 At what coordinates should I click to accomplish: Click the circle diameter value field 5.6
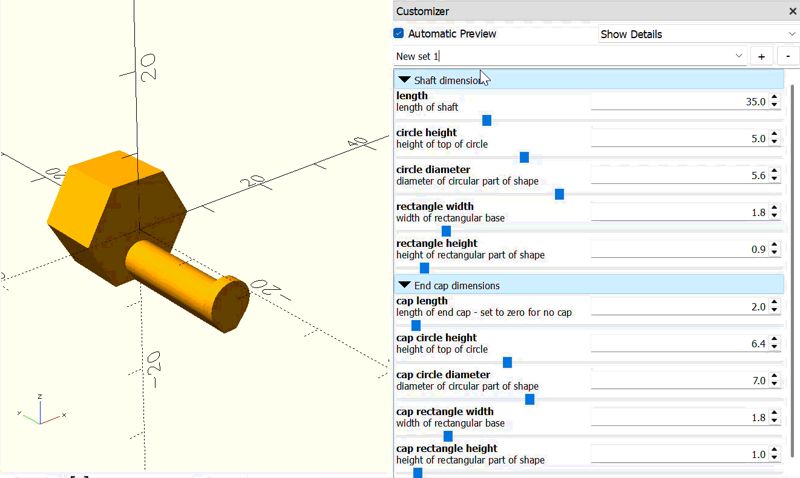pos(679,175)
